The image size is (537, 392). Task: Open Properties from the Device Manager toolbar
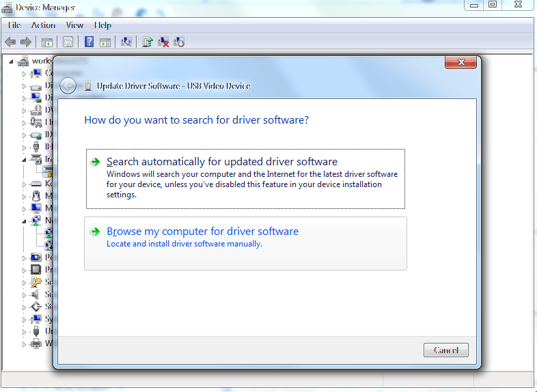tap(68, 42)
